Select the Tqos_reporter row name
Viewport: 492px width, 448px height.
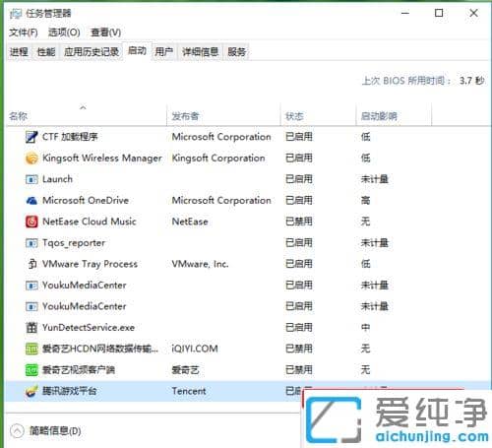[x=74, y=243]
